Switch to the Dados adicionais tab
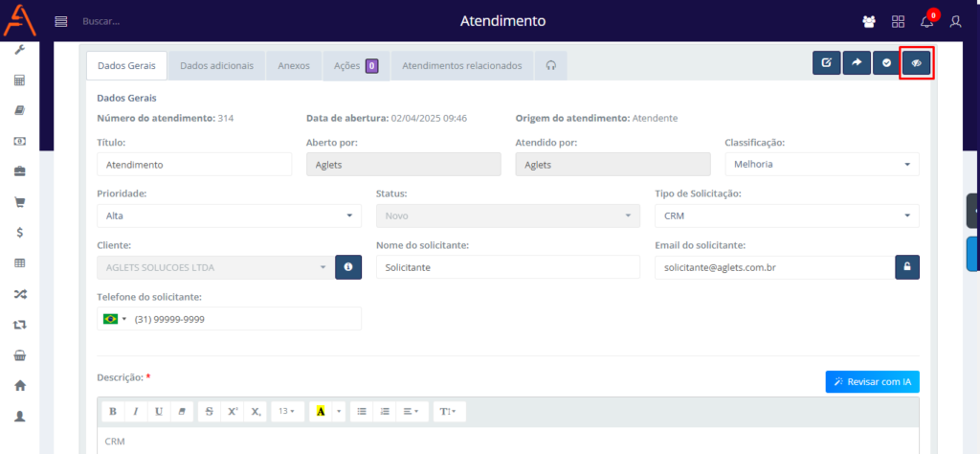The width and height of the screenshot is (980, 454). (x=216, y=66)
